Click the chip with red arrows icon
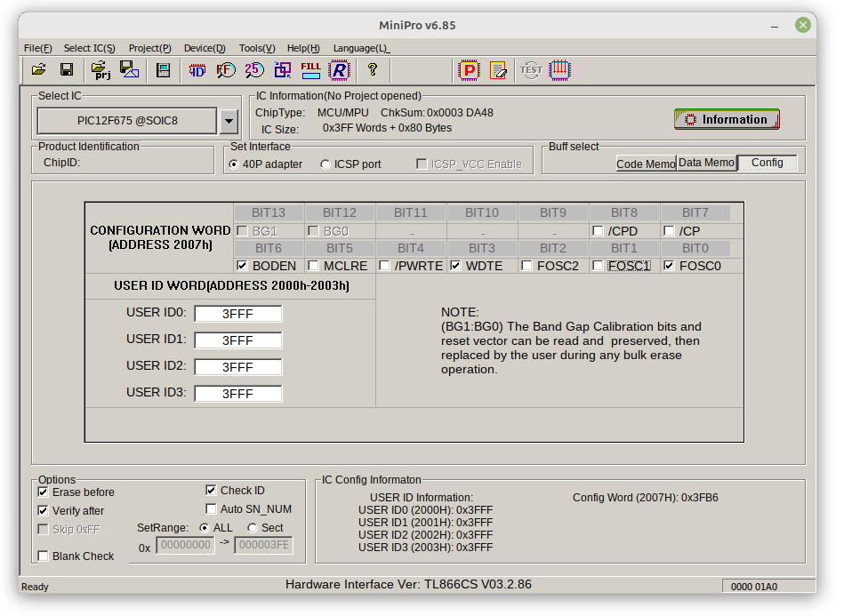The height and width of the screenshot is (616, 844). pyautogui.click(x=559, y=70)
